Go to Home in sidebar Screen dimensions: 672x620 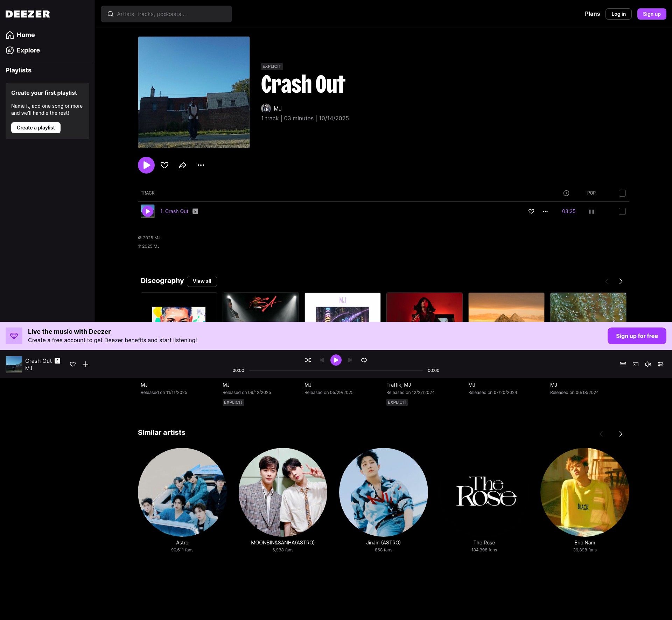pyautogui.click(x=20, y=35)
